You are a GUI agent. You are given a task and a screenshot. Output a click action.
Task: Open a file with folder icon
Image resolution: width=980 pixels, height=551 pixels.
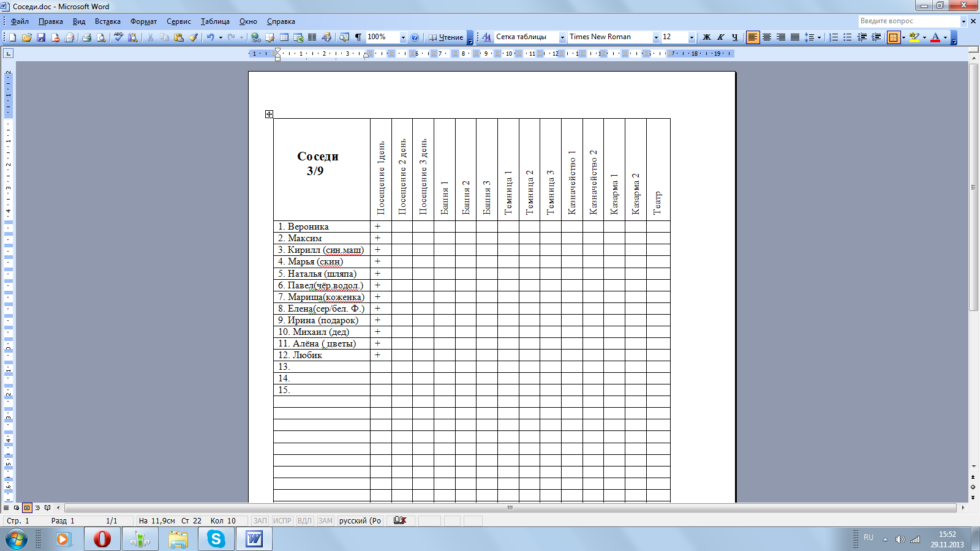(x=27, y=37)
